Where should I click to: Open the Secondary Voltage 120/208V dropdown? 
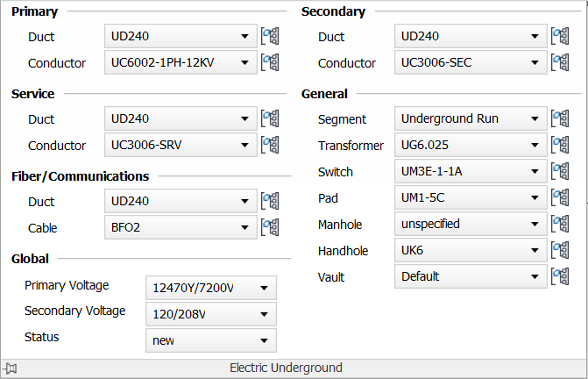(210, 314)
